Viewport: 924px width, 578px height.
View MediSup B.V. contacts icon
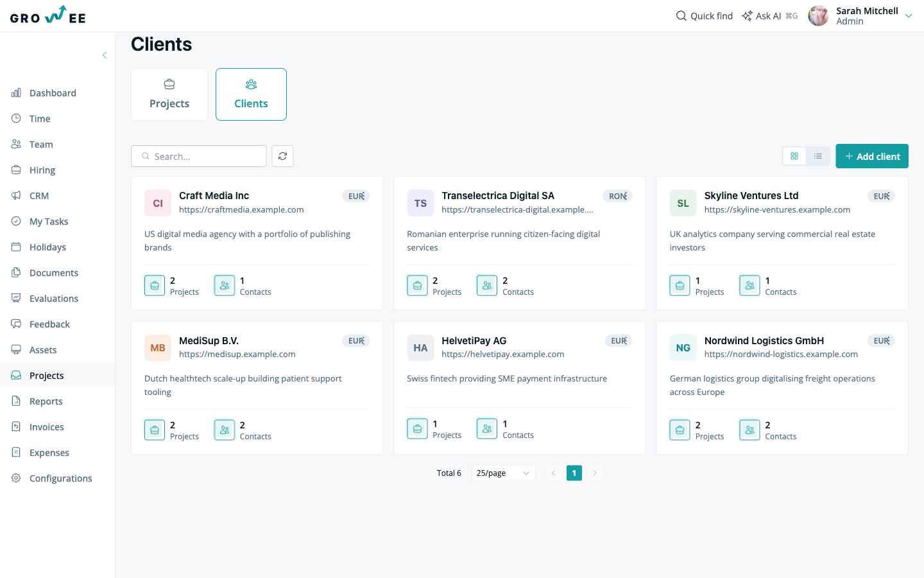point(225,430)
